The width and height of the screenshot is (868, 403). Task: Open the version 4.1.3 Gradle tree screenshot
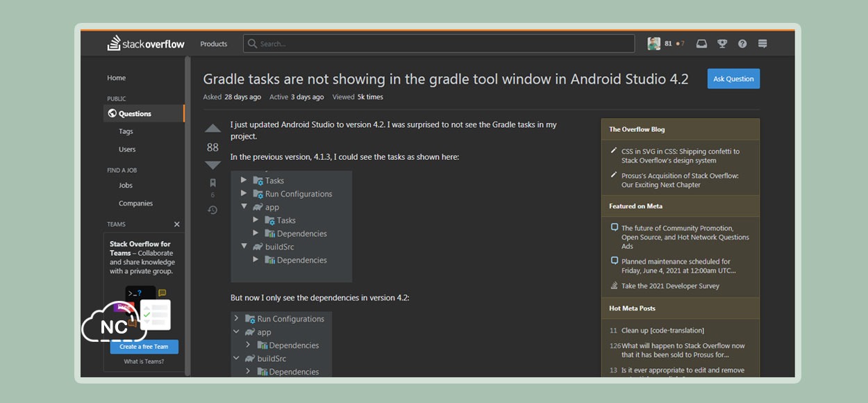click(x=291, y=227)
